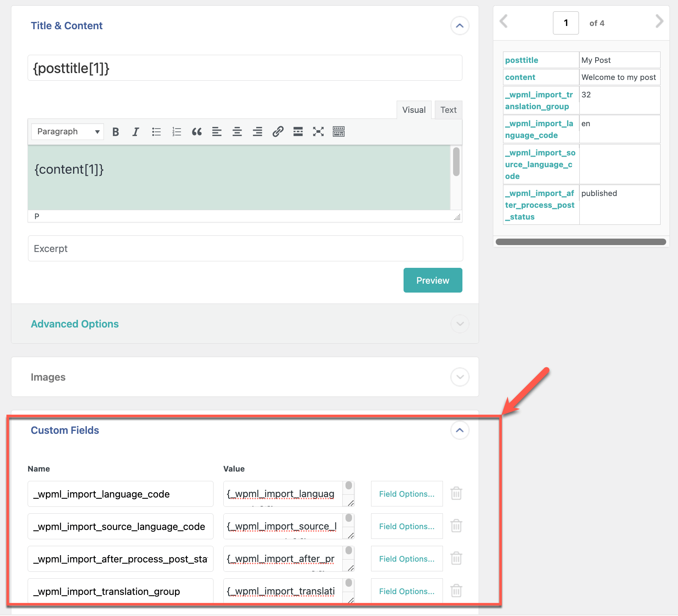Collapse the Custom Fields section

(460, 430)
